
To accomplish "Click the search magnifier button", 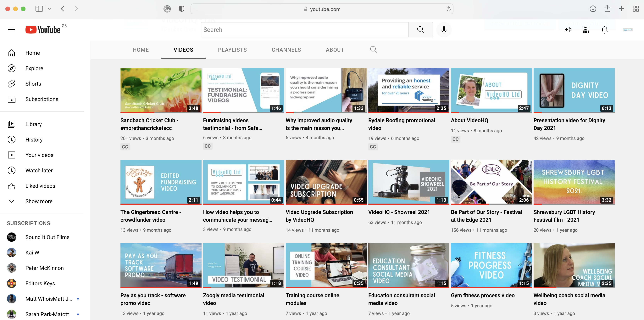I will pyautogui.click(x=421, y=30).
